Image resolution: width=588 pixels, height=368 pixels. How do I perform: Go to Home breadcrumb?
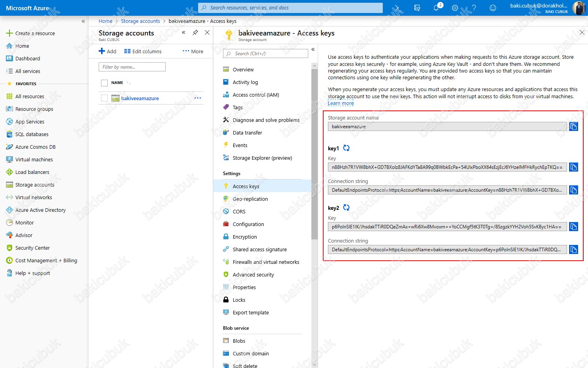(x=105, y=21)
